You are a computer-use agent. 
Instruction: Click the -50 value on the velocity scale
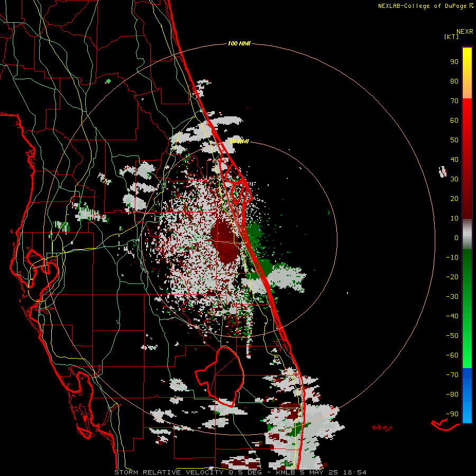452,336
